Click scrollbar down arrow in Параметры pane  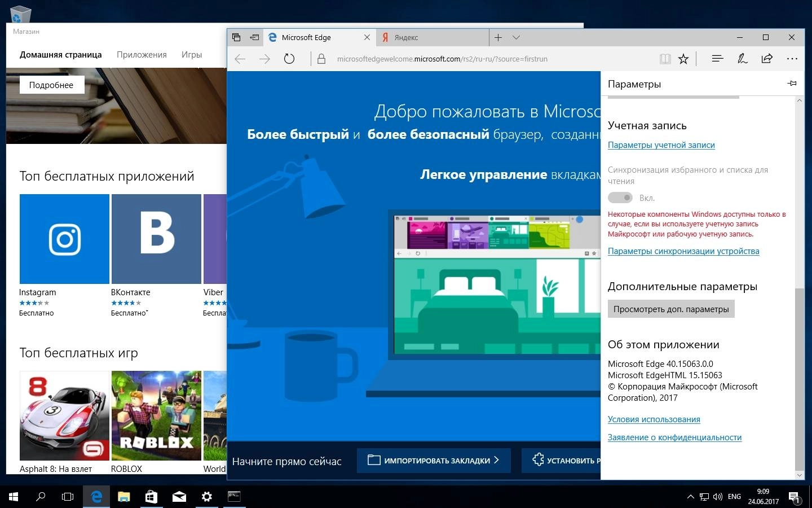click(799, 475)
